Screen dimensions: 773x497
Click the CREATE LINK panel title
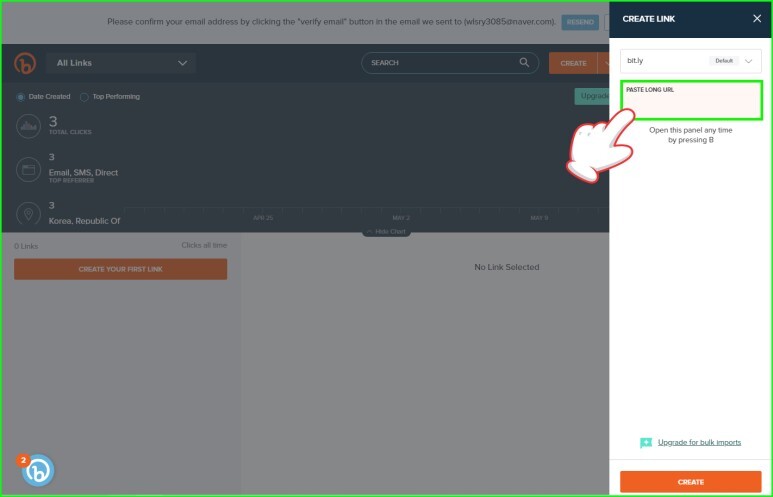pyautogui.click(x=648, y=19)
